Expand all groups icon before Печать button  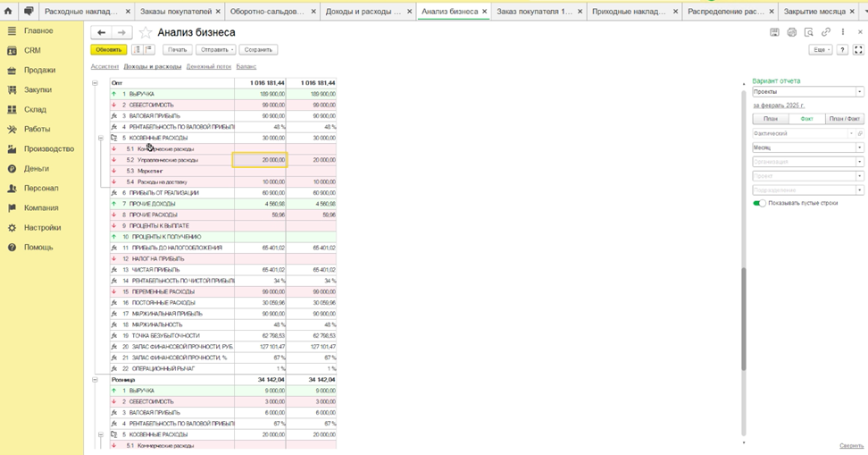pos(149,50)
